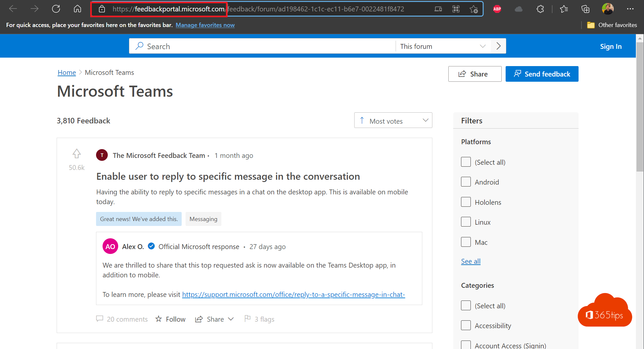Image resolution: width=644 pixels, height=349 pixels.
Task: Open the 3 flags indicator
Action: pos(259,319)
